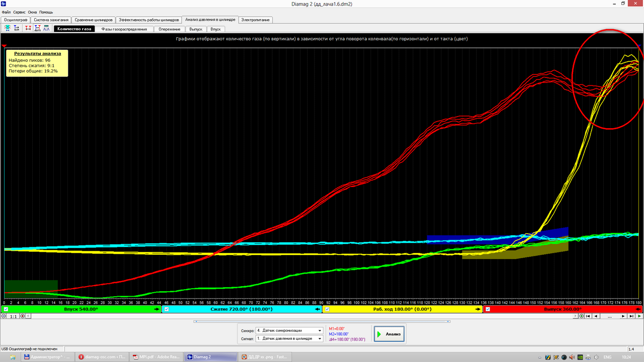
Task: Open the Сервис menu
Action: (x=19, y=12)
